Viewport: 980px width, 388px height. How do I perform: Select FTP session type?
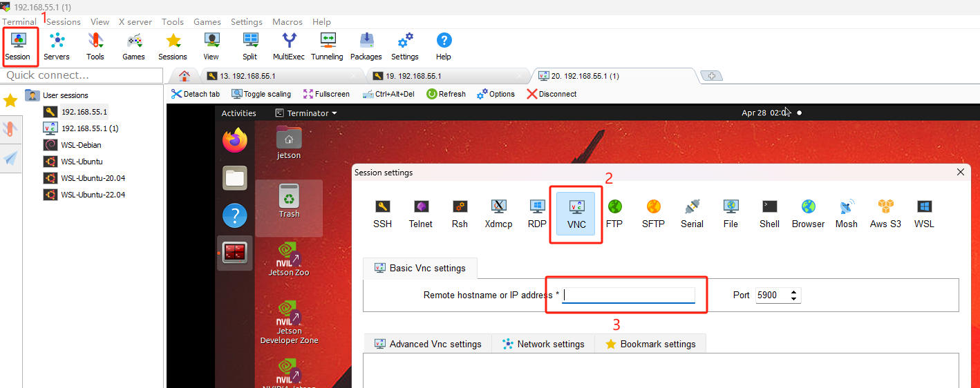(x=614, y=214)
